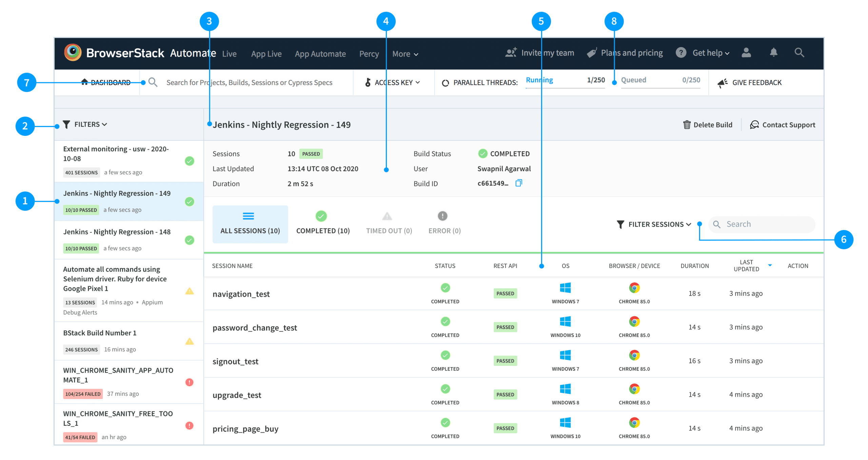Click the Delete Build trash icon
This screenshot has height=460, width=868.
click(x=687, y=125)
